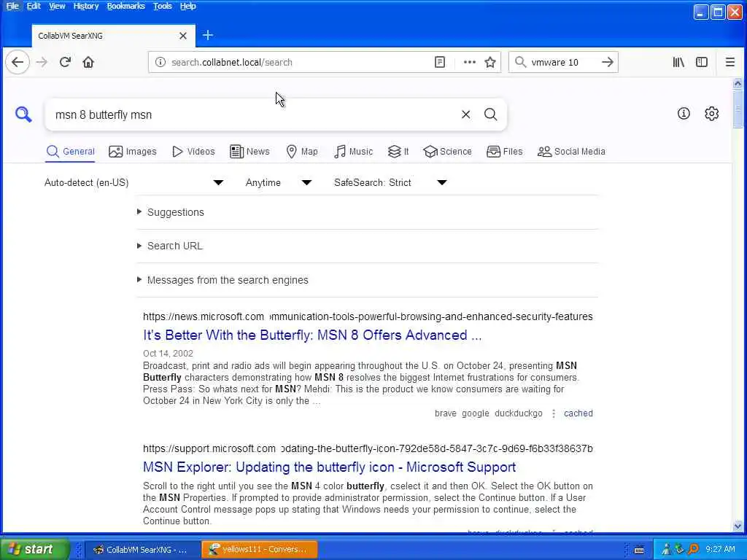Click the orange magnifier tray icon

click(693, 549)
